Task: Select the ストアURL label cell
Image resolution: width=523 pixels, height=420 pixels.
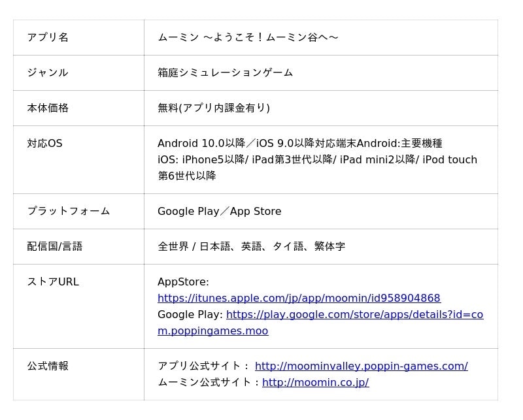Action: (x=78, y=306)
